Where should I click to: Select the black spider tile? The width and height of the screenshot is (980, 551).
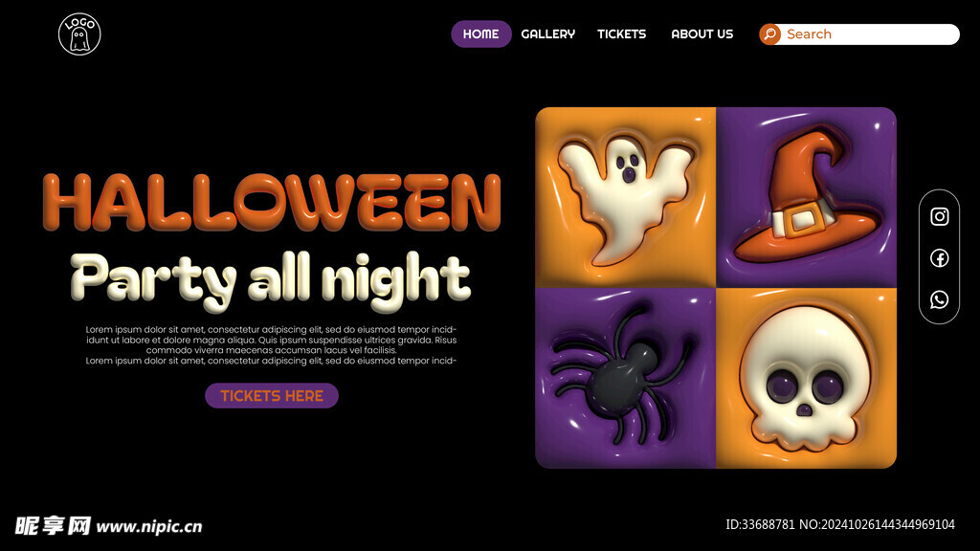(x=626, y=378)
